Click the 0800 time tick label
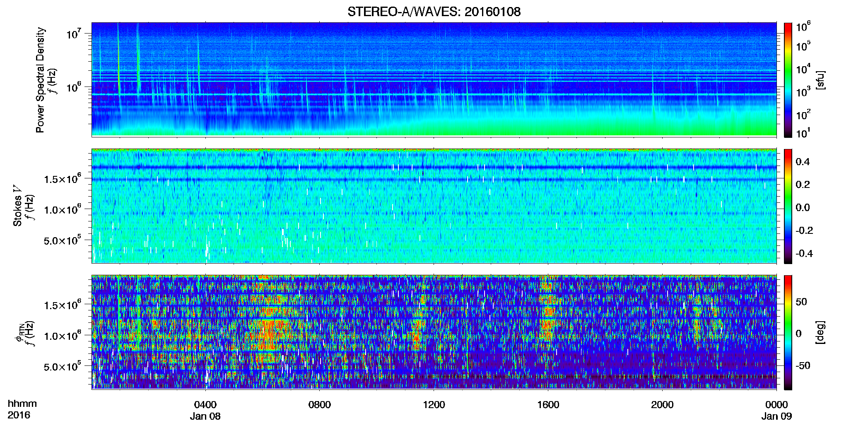 [x=320, y=404]
